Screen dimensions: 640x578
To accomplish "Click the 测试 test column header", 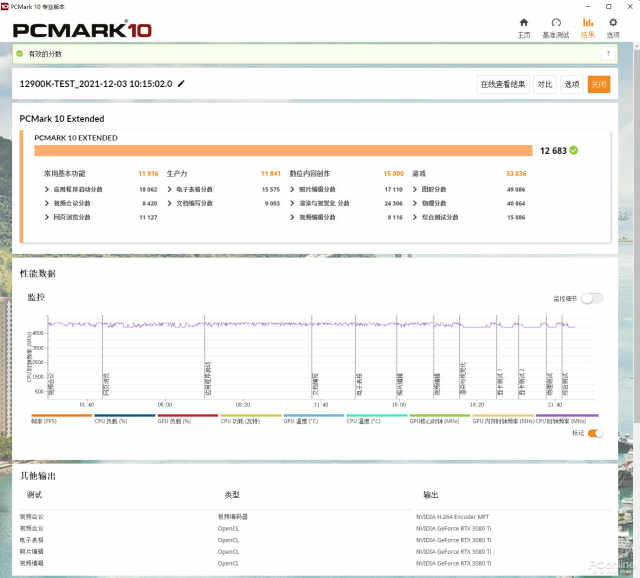I will [34, 495].
